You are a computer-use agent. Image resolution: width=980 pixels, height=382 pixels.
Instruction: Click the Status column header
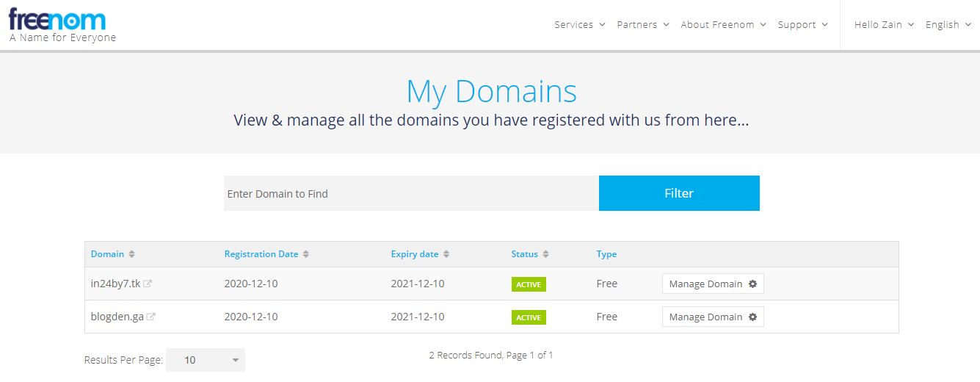pyautogui.click(x=525, y=254)
